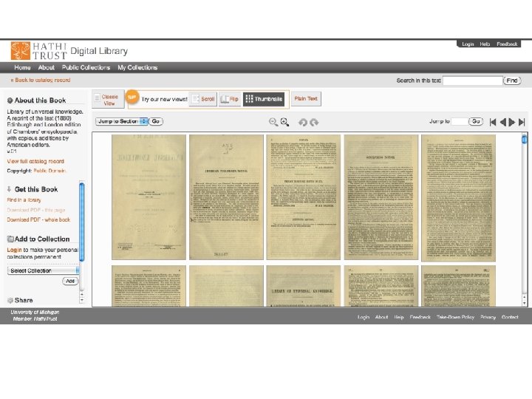Open the Library of Universal Knowledge thumbnail in second row

pyautogui.click(x=304, y=286)
